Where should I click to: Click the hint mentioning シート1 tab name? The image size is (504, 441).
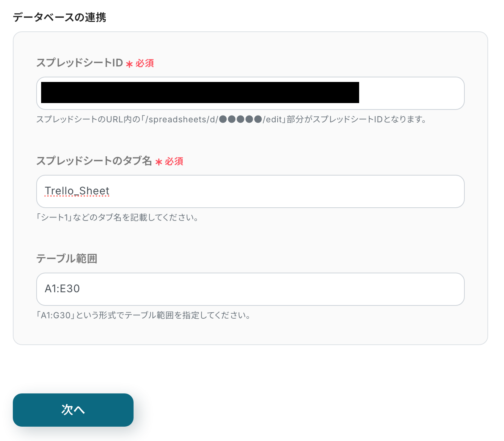[x=117, y=217]
